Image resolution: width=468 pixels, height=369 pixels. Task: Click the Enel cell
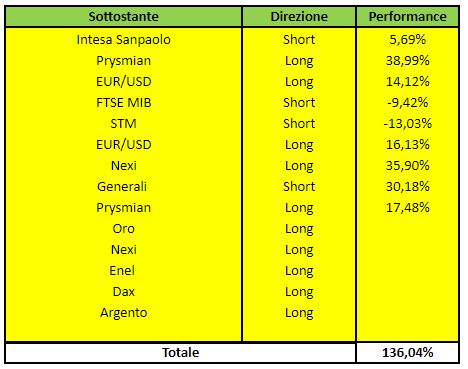122,271
